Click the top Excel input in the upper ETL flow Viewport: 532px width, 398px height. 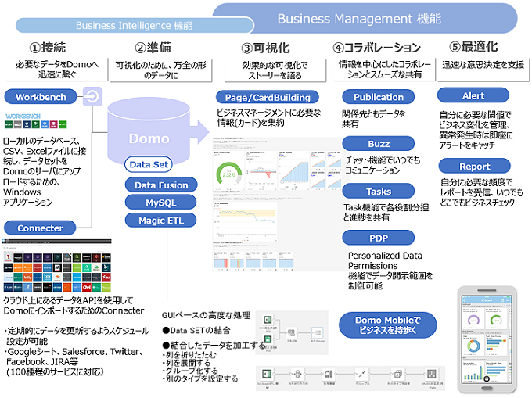(268, 319)
